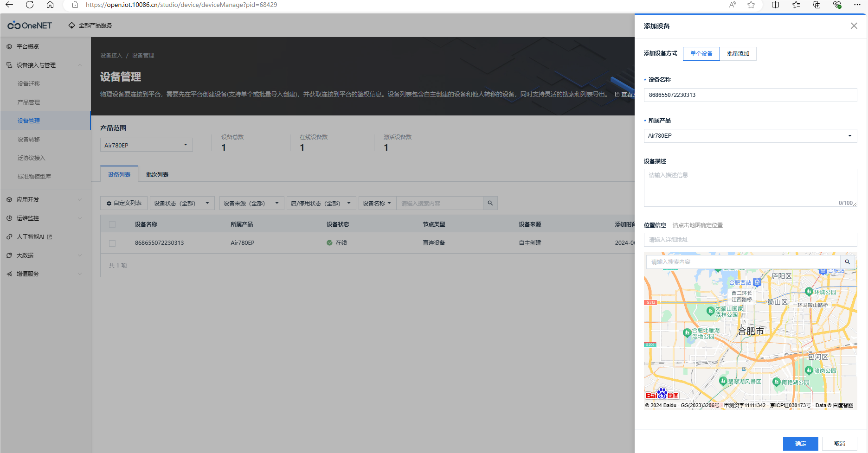Toggle the select-all checkbox in table header
Image resolution: width=868 pixels, height=453 pixels.
112,224
